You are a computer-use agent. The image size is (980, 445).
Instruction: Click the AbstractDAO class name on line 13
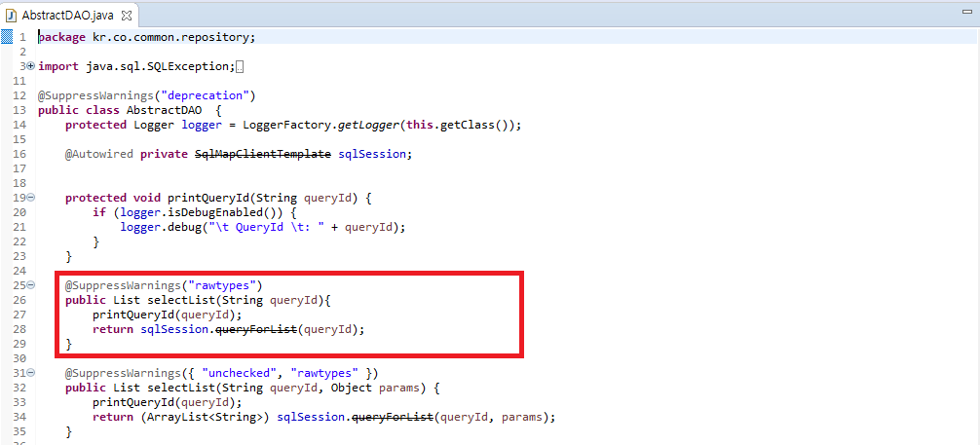point(164,111)
